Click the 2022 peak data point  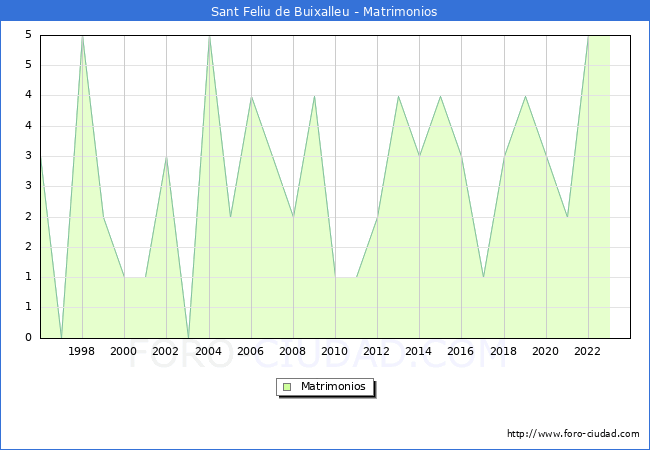point(588,37)
